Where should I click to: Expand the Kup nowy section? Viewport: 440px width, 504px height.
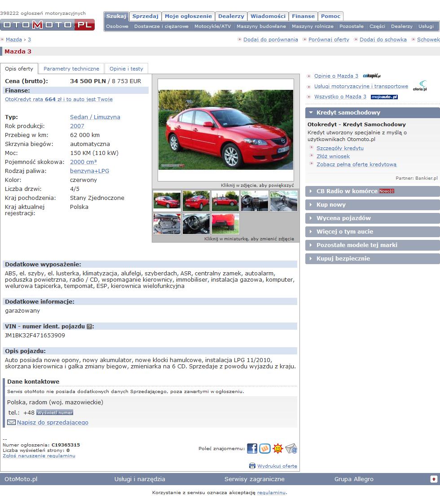click(373, 204)
